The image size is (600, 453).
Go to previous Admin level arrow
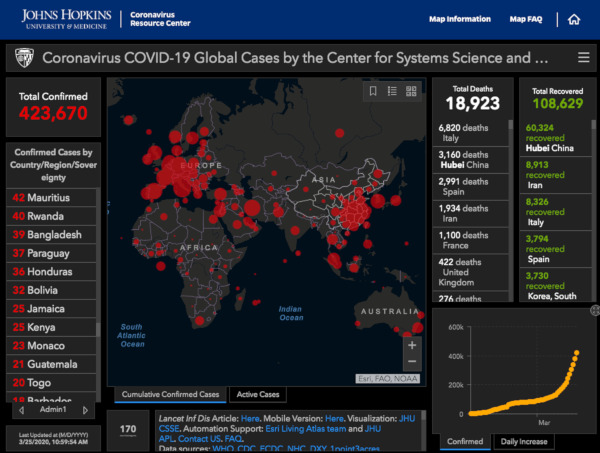click(21, 410)
